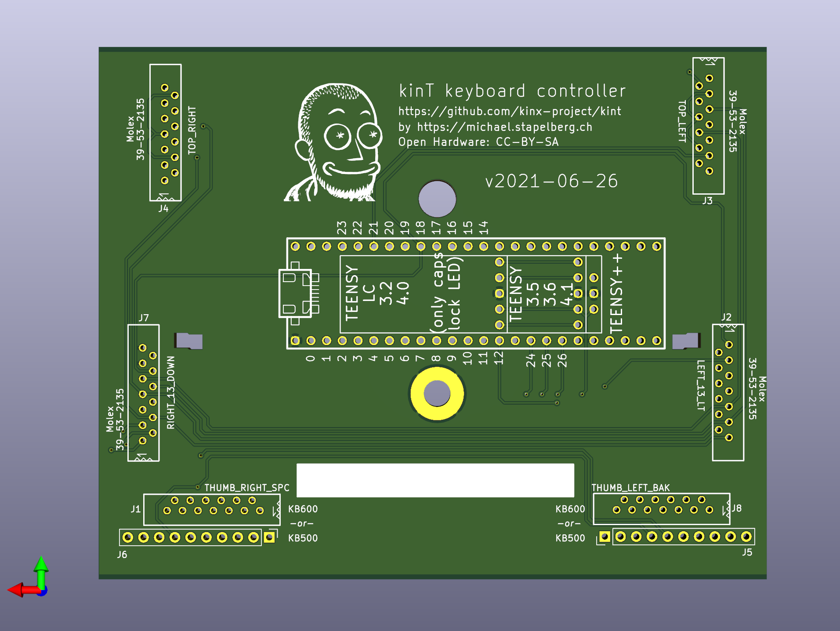
Task: Click the THUMB_RIGHT_SPC label
Action: pos(247,488)
